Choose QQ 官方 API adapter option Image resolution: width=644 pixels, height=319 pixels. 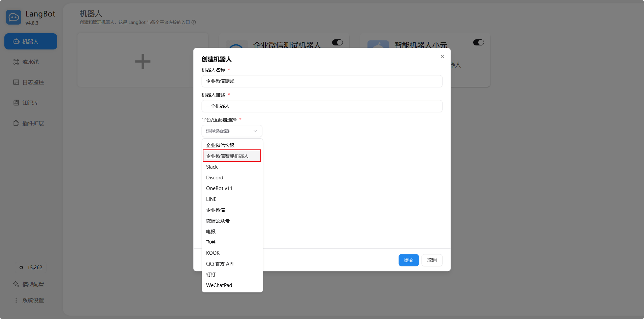pyautogui.click(x=232, y=264)
